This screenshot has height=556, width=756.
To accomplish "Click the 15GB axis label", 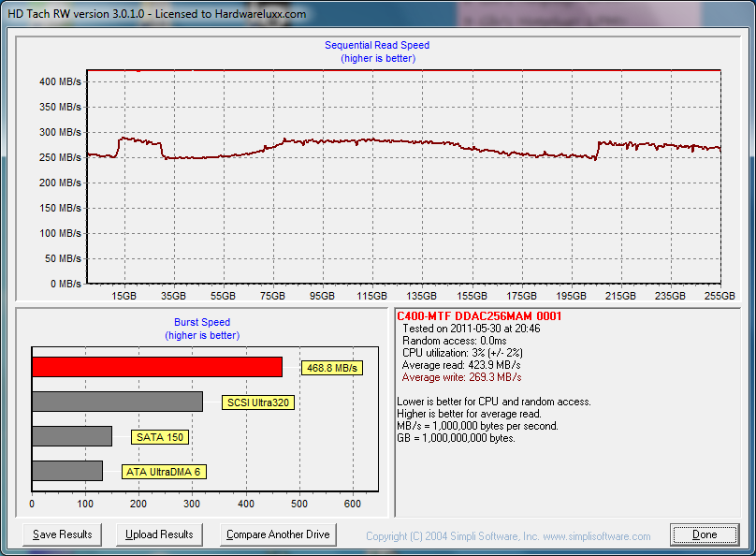I will tap(124, 296).
